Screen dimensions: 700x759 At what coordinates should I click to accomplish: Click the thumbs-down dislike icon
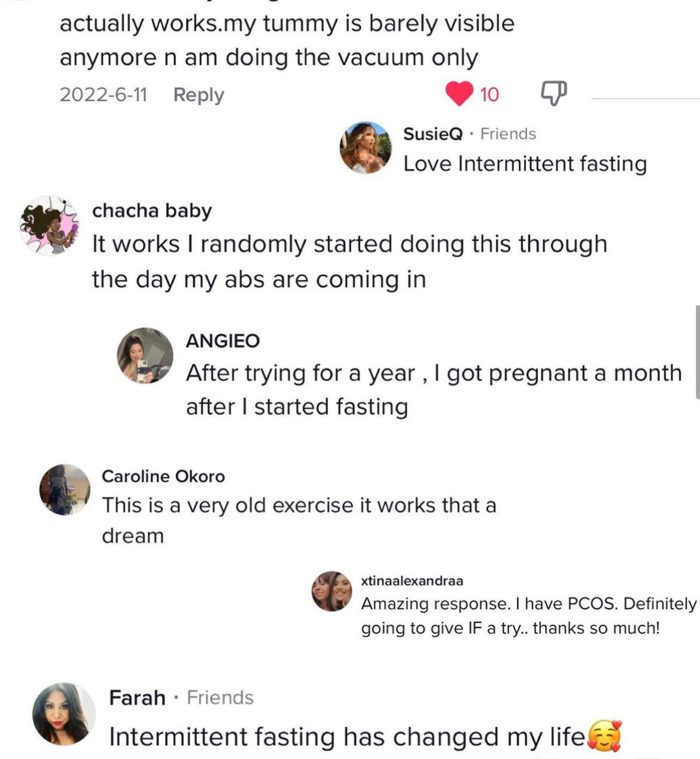[x=553, y=93]
